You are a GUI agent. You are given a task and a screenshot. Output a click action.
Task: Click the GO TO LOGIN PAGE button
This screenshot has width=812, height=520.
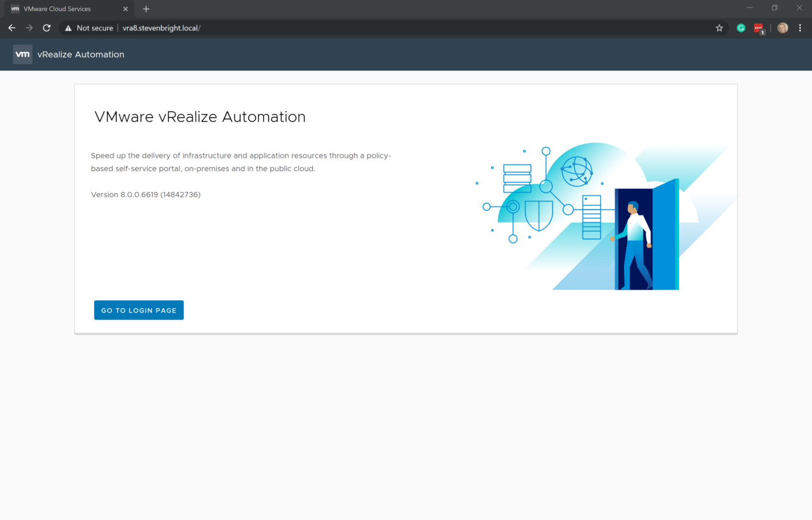click(x=139, y=310)
